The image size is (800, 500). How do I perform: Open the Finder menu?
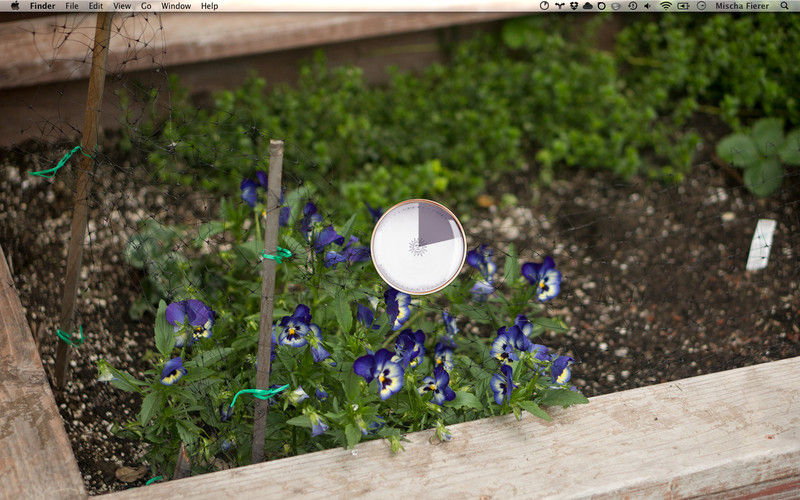[42, 6]
